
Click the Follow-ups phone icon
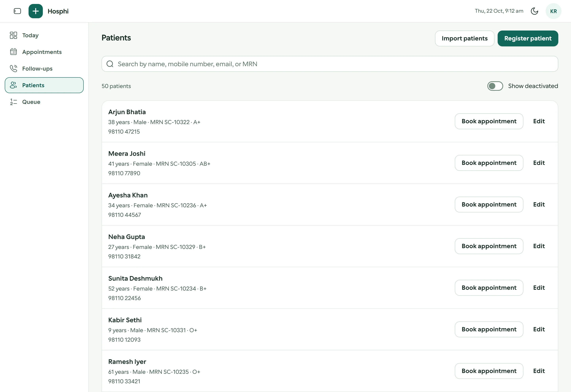pyautogui.click(x=13, y=69)
